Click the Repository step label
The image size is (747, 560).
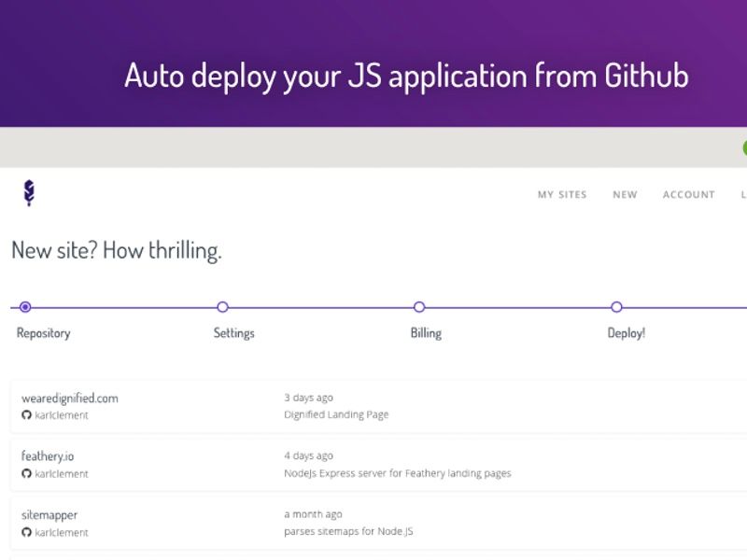43,333
